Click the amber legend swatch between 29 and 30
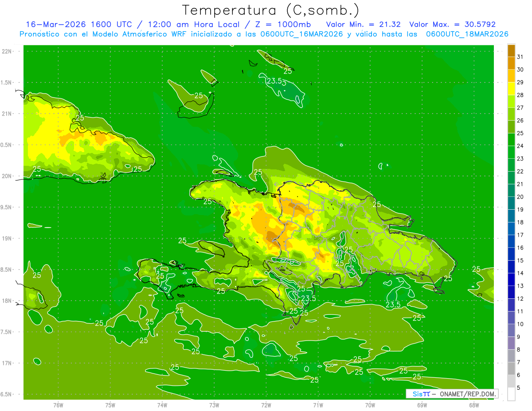532x411 pixels. click(x=511, y=76)
